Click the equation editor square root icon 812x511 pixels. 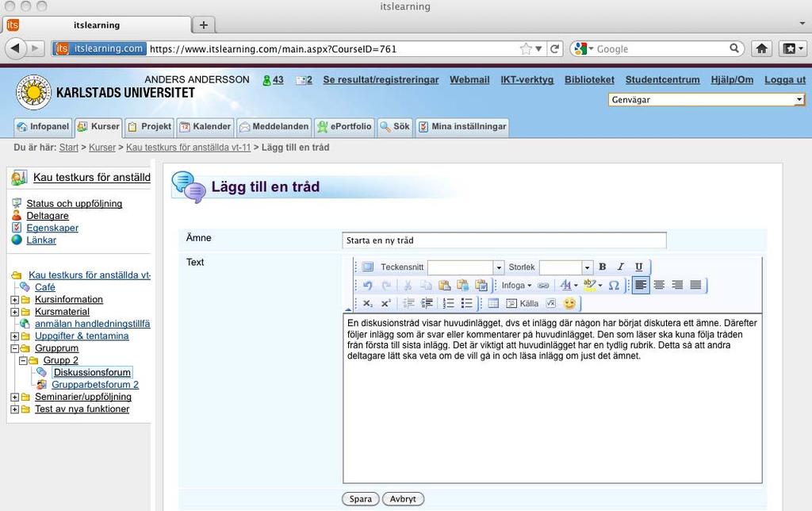pos(551,303)
